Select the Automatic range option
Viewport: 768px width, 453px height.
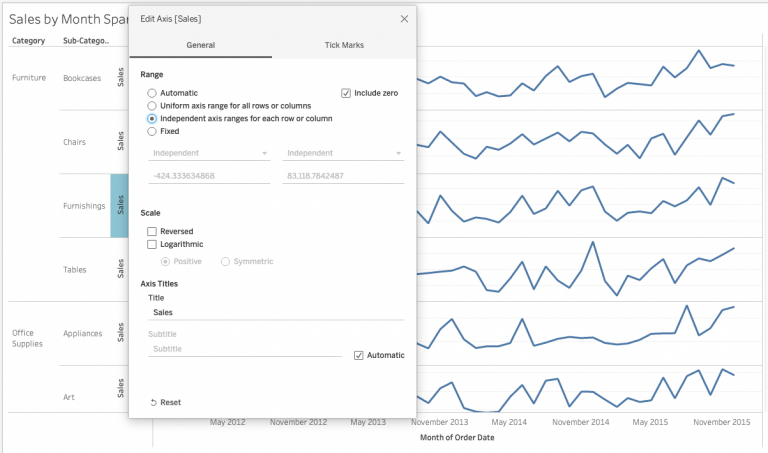click(x=152, y=93)
